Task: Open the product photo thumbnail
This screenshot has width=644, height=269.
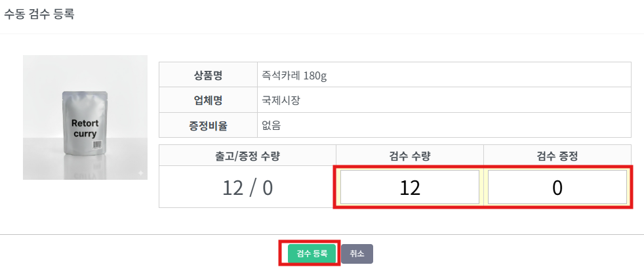Action: pos(85,117)
